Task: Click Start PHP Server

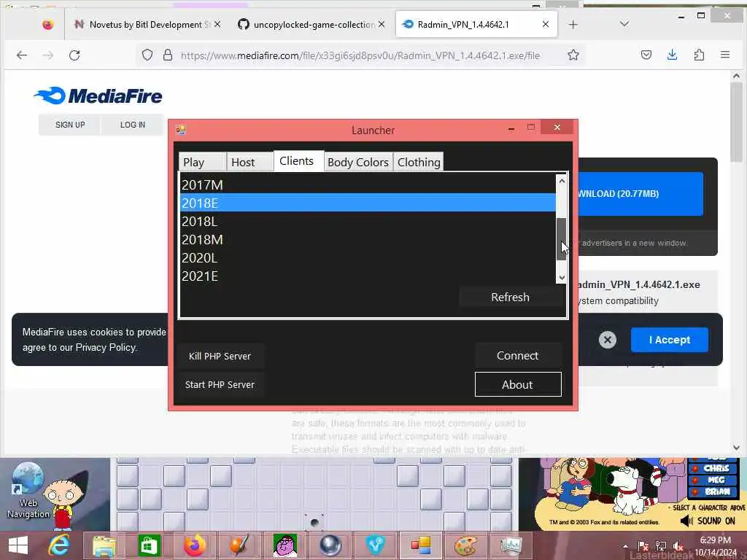Action: pyautogui.click(x=220, y=385)
